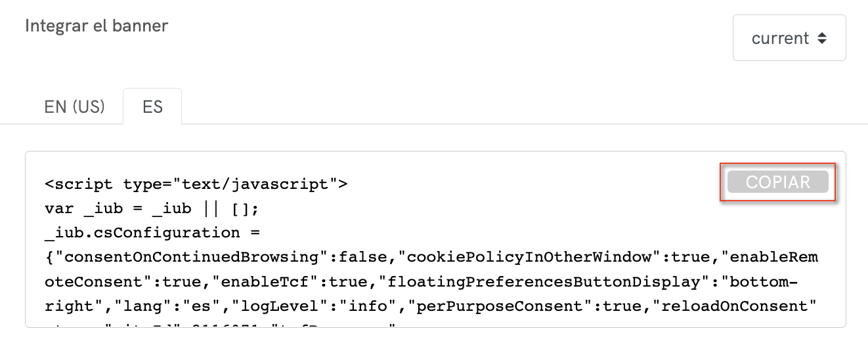The image size is (868, 362).
Task: Select the ES language tab
Action: [152, 107]
